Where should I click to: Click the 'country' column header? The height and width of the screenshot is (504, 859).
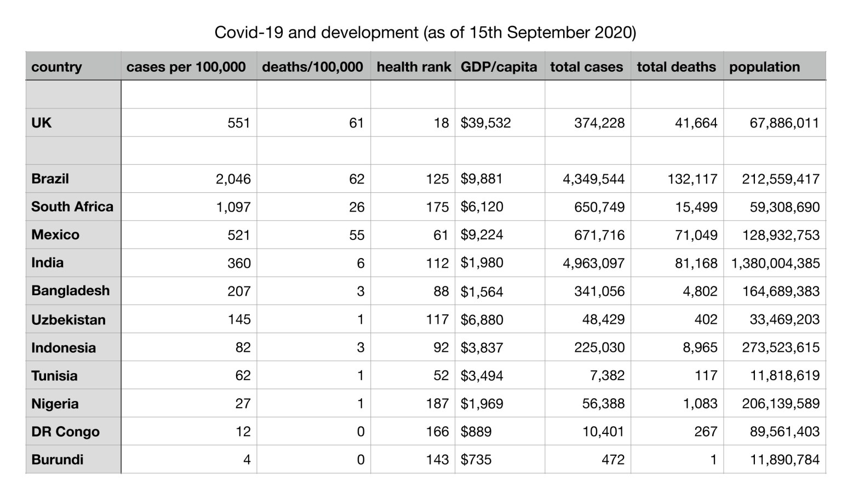click(x=57, y=67)
